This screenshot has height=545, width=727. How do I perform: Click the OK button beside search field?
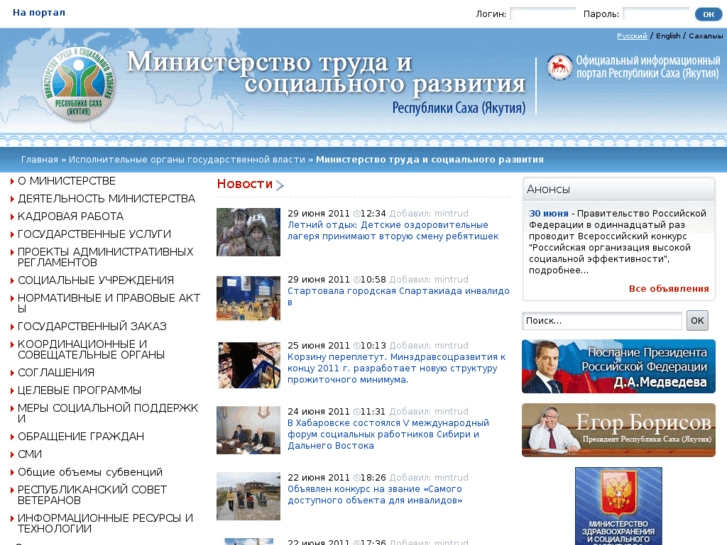pos(697,321)
